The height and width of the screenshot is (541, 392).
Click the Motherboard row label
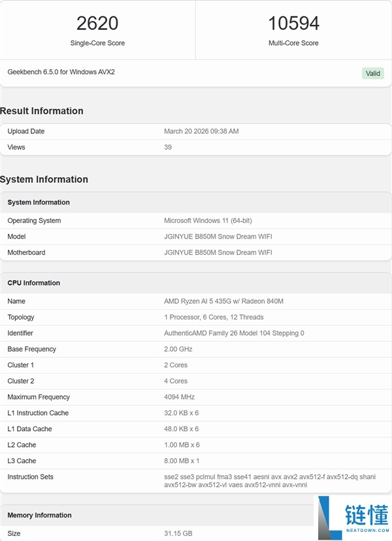coord(26,252)
